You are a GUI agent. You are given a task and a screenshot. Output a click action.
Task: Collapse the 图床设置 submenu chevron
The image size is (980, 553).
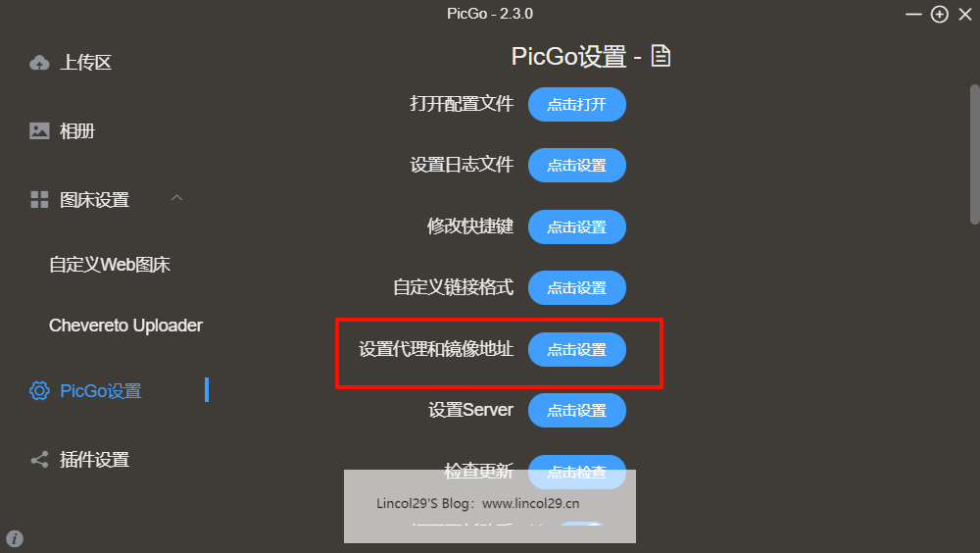176,198
